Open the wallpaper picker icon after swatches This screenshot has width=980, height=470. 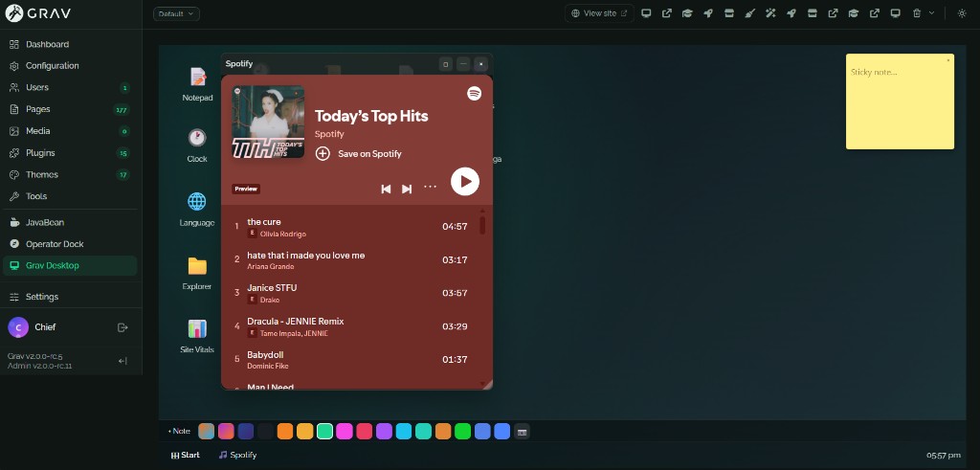pos(522,432)
